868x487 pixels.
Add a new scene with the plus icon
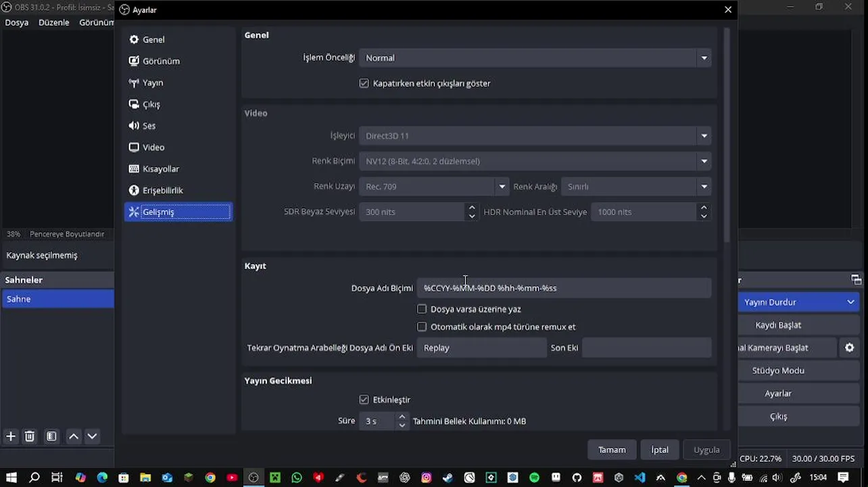(10, 436)
